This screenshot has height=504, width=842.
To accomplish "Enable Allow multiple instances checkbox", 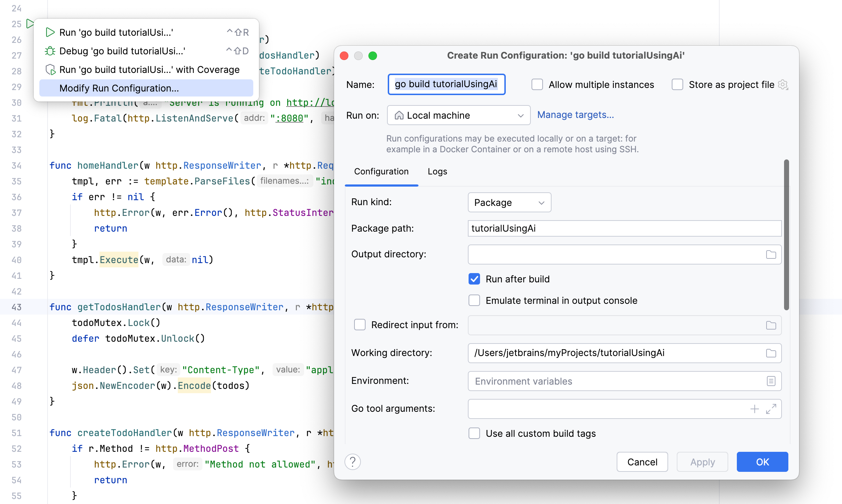I will tap(537, 85).
